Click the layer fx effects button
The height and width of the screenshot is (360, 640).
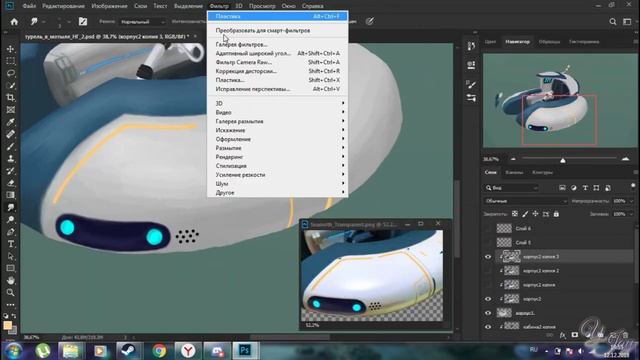tap(563, 335)
